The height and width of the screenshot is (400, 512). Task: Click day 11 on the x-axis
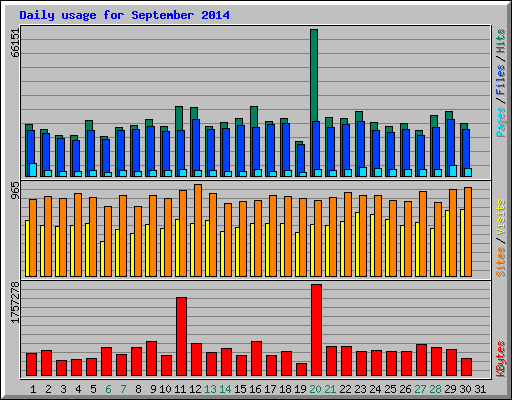[180, 389]
